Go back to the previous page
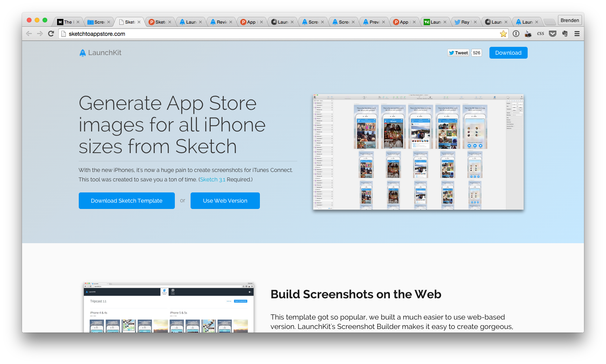Screen dimensions: 606x364 point(29,34)
